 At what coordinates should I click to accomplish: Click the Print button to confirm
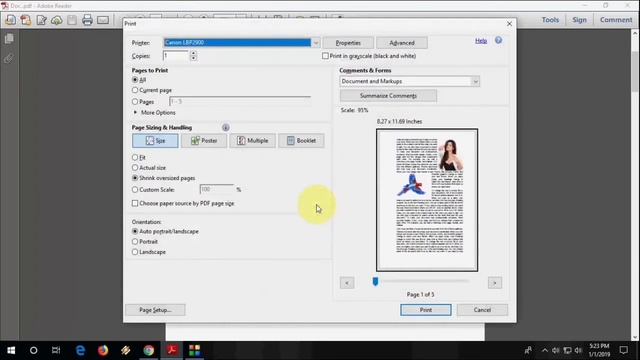pos(426,310)
